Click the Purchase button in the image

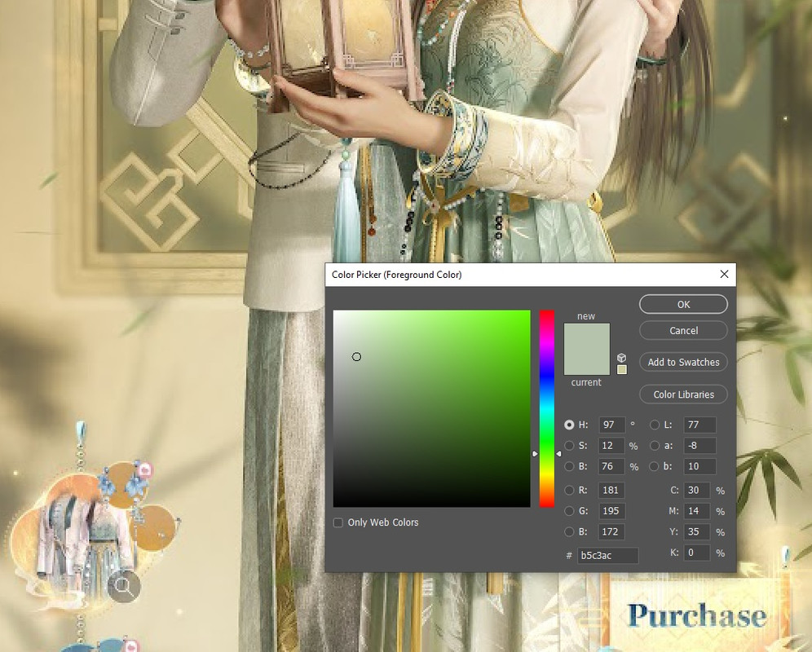click(697, 616)
